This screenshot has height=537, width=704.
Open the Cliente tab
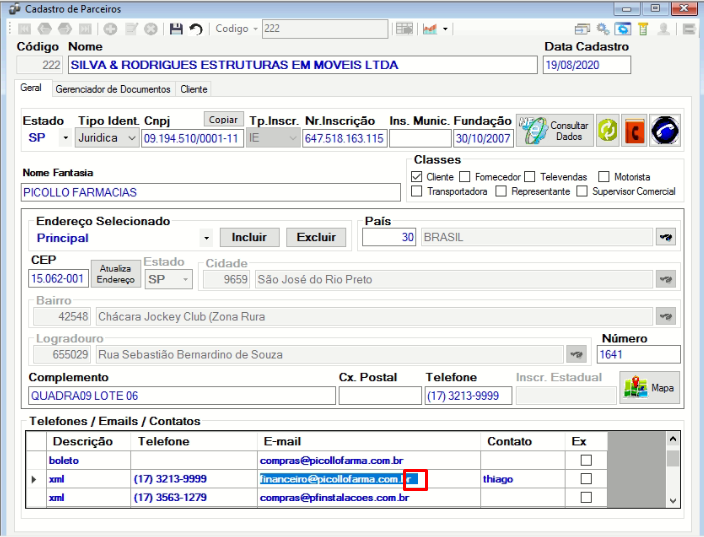(x=194, y=89)
